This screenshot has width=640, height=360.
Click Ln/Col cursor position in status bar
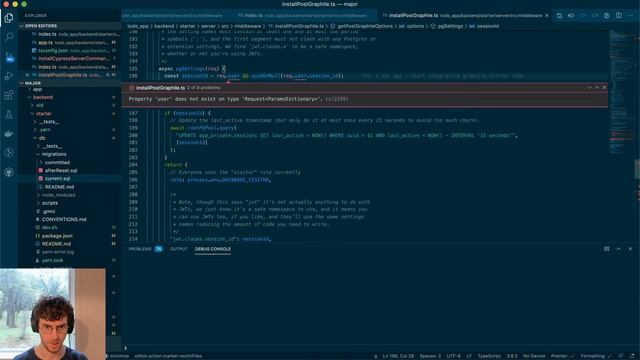tap(398, 356)
